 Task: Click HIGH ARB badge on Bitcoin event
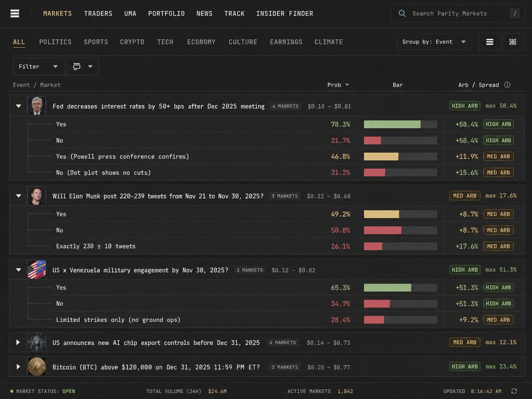(x=465, y=367)
